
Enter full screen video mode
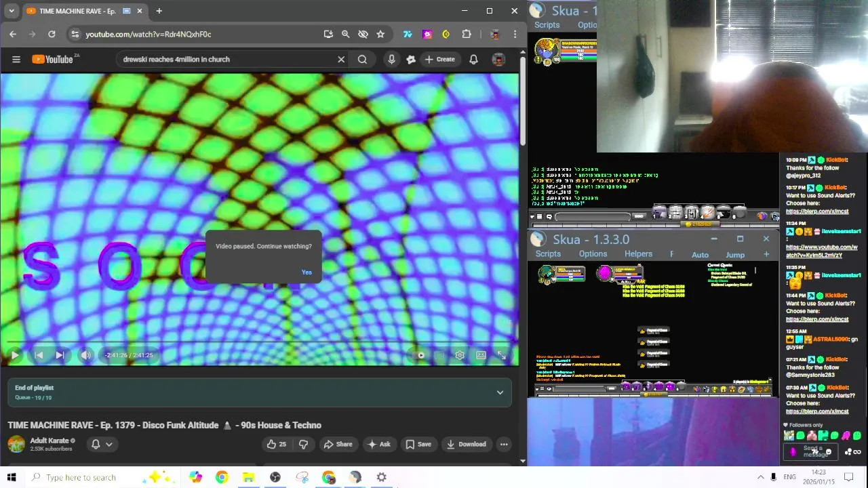(x=501, y=355)
